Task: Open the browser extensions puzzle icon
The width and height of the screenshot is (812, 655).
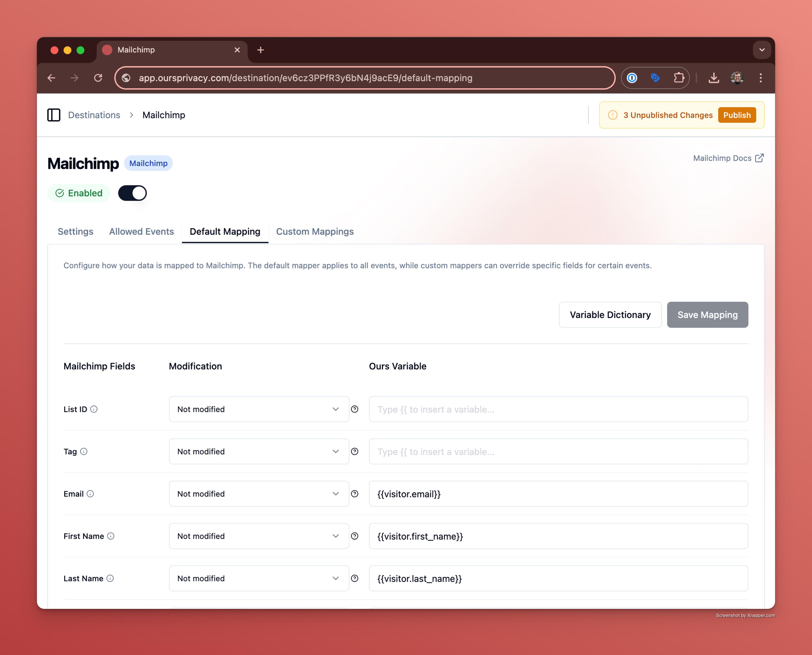Action: pyautogui.click(x=679, y=78)
